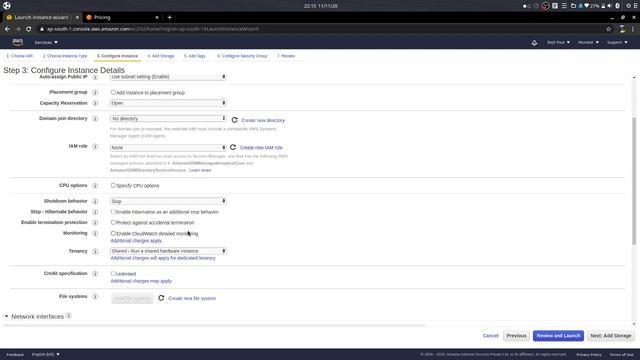Screen dimensions: 640x360
Task: Open the Services menu
Action: (x=46, y=42)
